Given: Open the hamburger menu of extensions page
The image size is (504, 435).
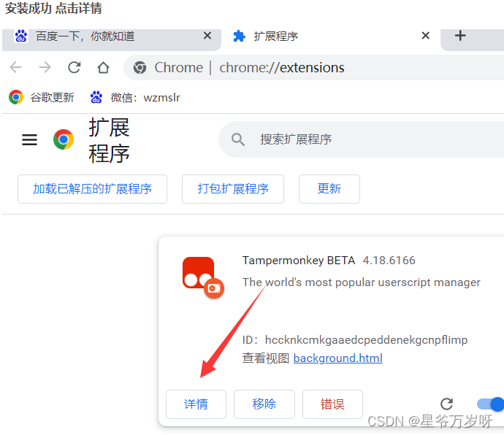Looking at the screenshot, I should point(29,139).
